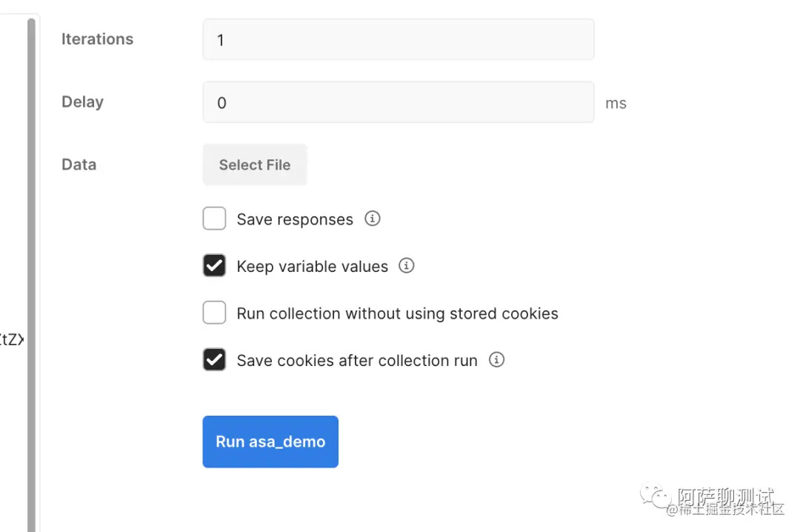The width and height of the screenshot is (800, 532).
Task: Click "Run collection without using stored cookies" text
Action: (x=397, y=313)
